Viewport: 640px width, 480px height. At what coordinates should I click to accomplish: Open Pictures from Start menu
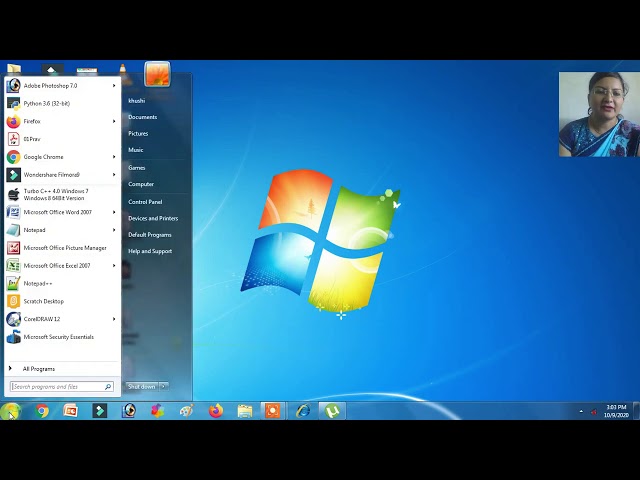tap(138, 133)
